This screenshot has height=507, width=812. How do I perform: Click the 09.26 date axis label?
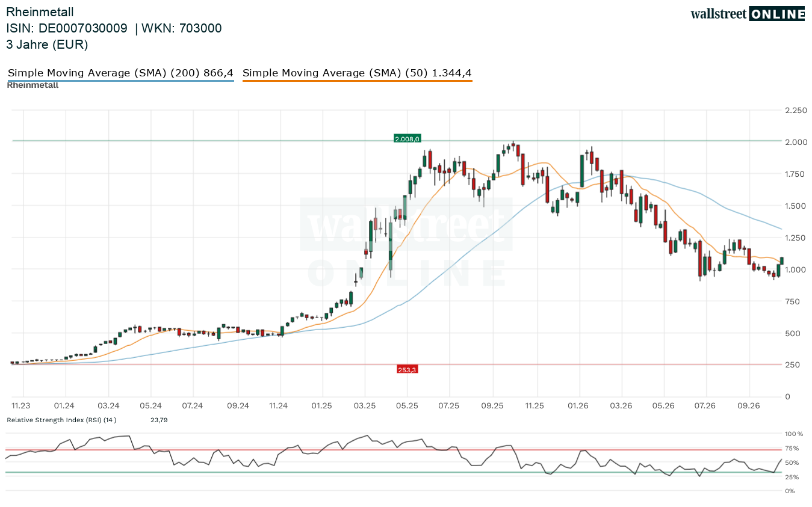pos(749,406)
